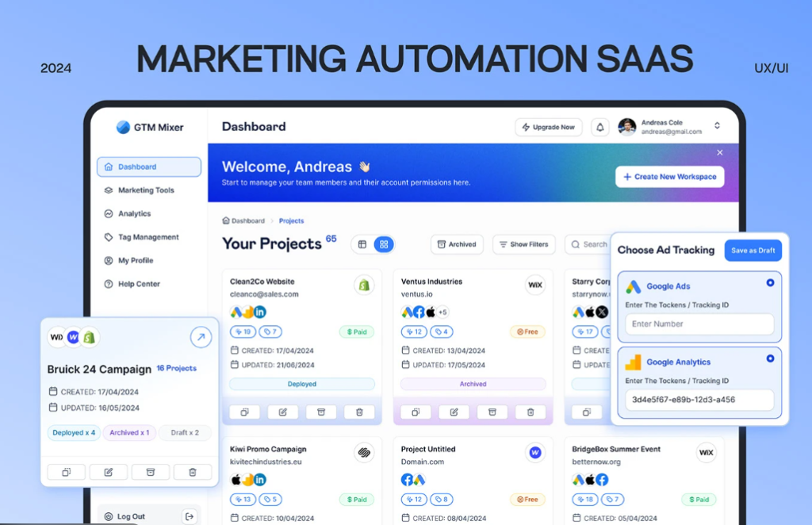The width and height of the screenshot is (812, 525).
Task: Open the Show Filters dropdown
Action: tap(523, 244)
